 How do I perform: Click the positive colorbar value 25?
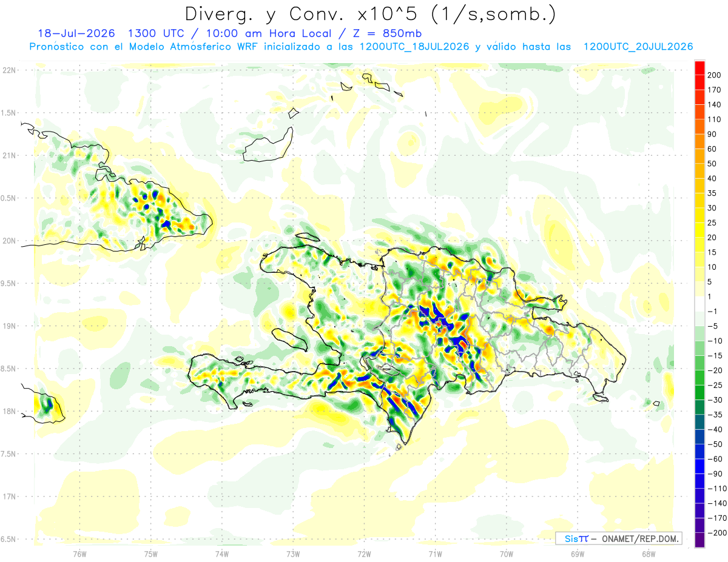click(x=712, y=222)
